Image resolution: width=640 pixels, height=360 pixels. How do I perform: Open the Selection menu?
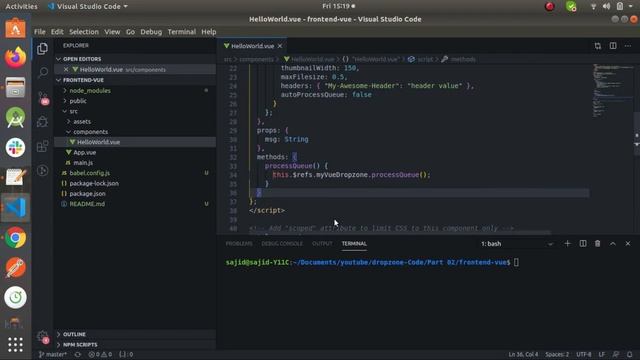84,32
